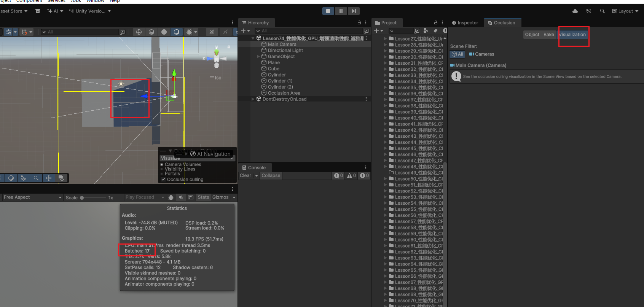Open the Free Aspect dropdown
This screenshot has width=644, height=307.
32,197
